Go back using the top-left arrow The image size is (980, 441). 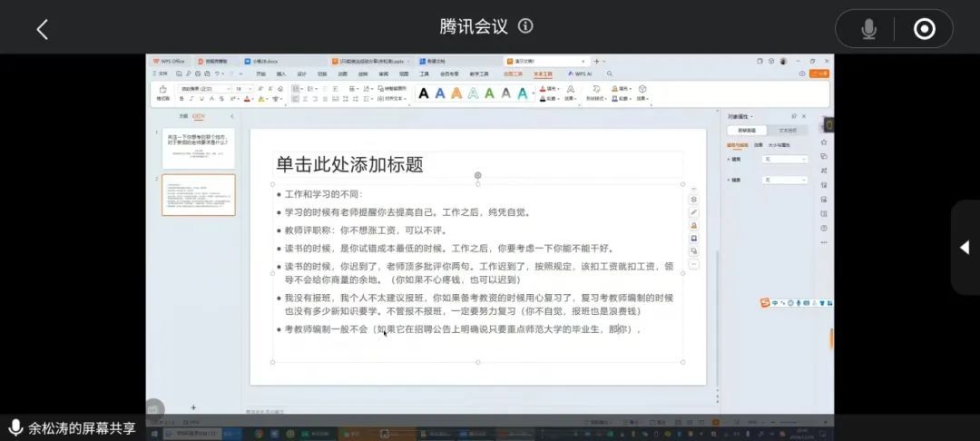tap(42, 29)
